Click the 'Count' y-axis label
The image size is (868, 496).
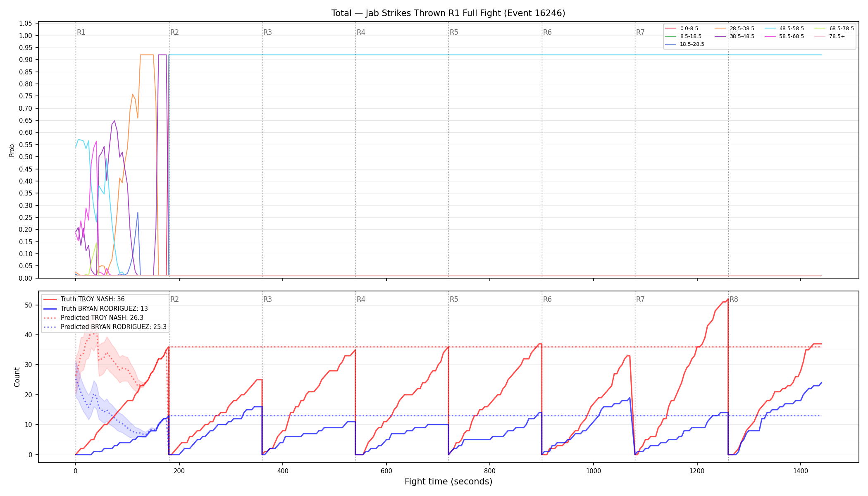(x=17, y=377)
